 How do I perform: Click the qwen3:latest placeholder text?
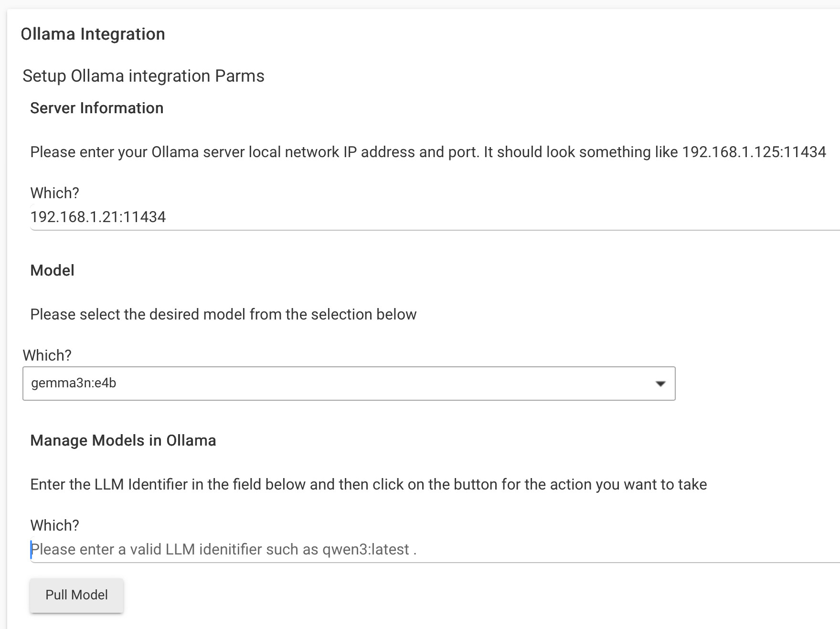click(366, 550)
